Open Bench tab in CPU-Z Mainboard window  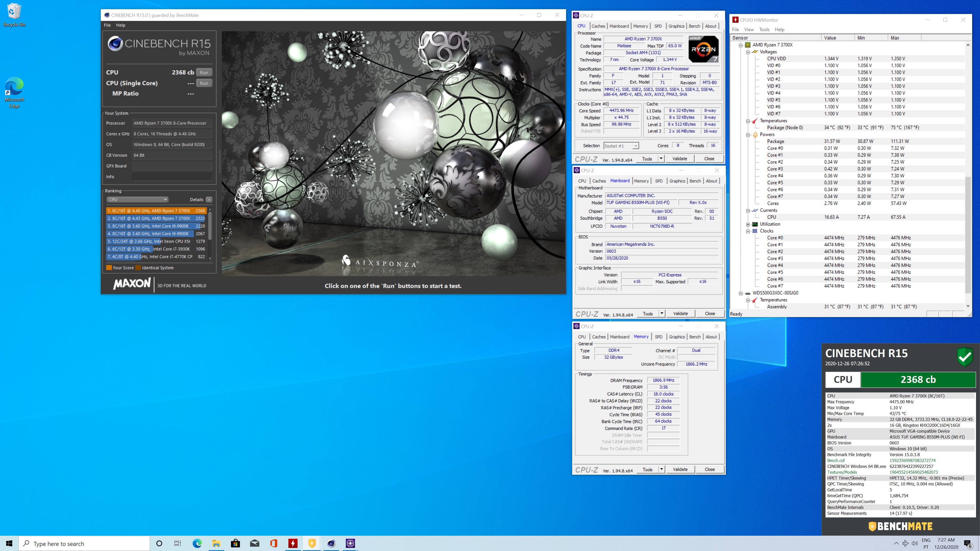695,181
